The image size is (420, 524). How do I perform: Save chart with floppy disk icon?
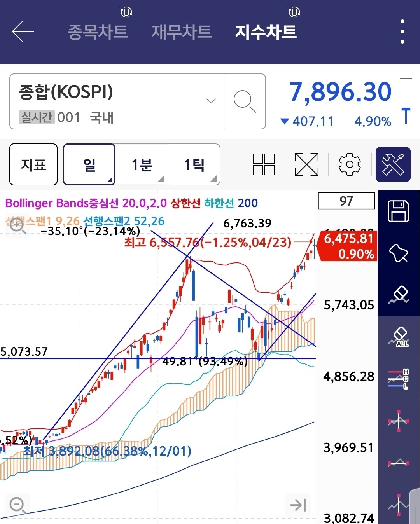click(399, 211)
